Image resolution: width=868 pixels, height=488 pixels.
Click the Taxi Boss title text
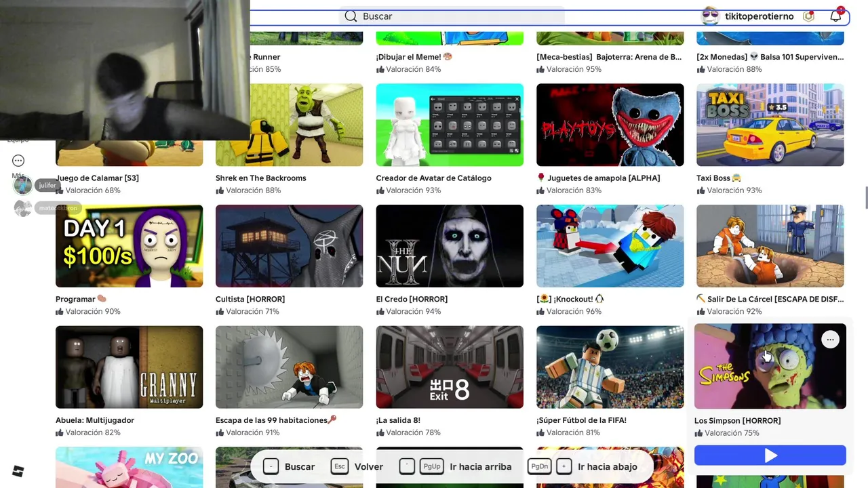719,178
